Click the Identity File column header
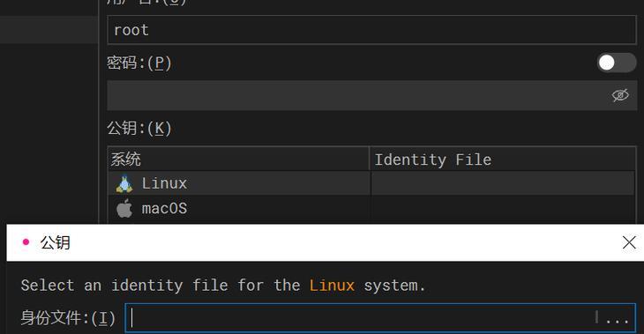The image size is (644, 334). point(502,160)
